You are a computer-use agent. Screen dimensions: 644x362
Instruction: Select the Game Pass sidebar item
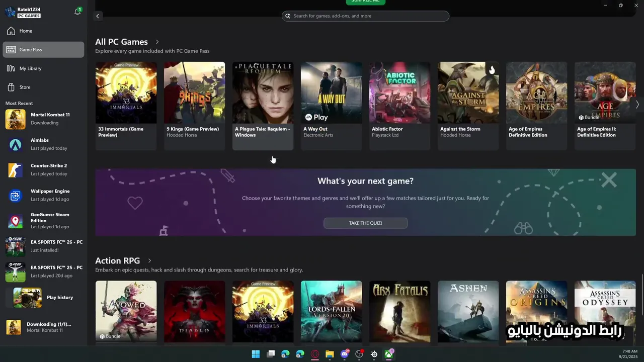(44, 50)
